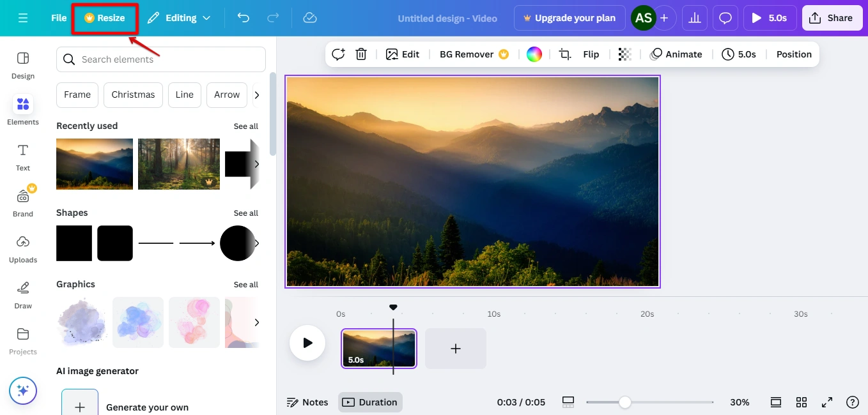Open the rainbow color picker swatch
This screenshot has height=415, width=868.
pos(534,54)
